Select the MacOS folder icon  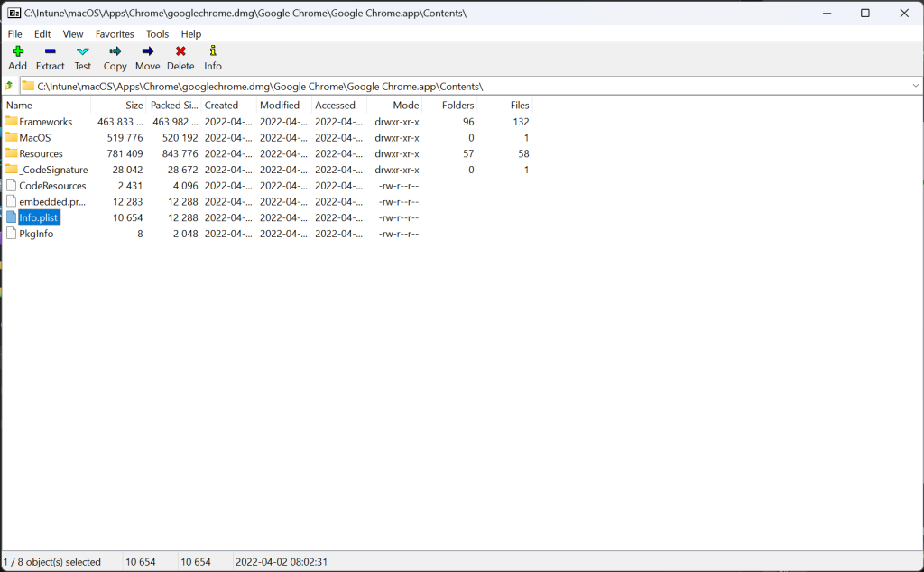12,137
